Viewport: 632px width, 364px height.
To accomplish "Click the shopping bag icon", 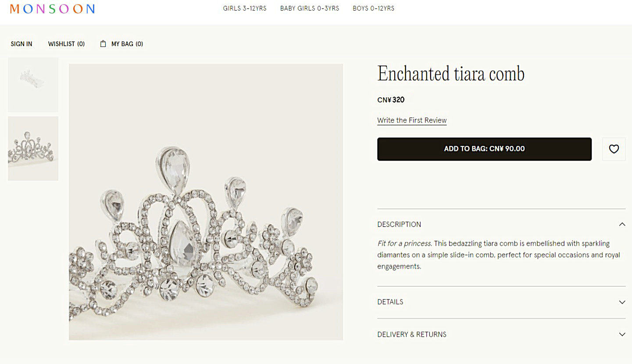I will (x=103, y=44).
